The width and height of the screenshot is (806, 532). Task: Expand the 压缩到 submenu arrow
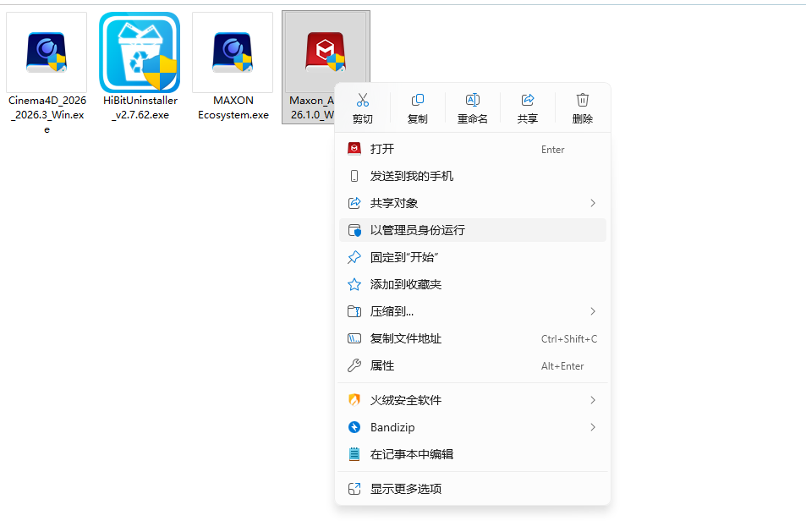(593, 311)
